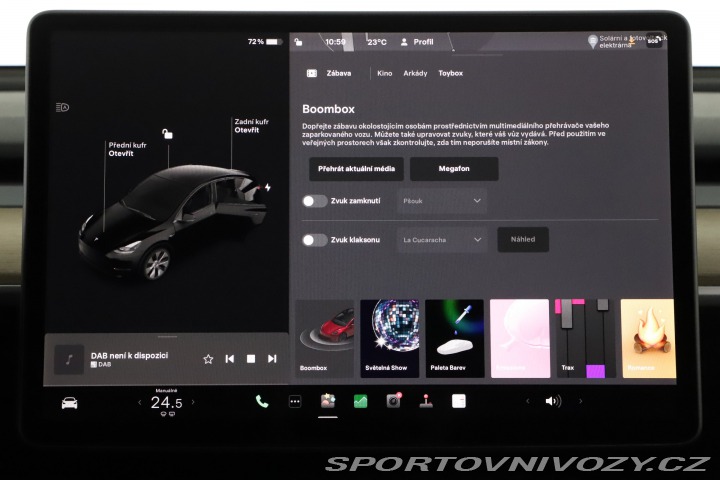This screenshot has width=720, height=480.
Task: Tap the 24.5 temperature setting
Action: (x=166, y=403)
